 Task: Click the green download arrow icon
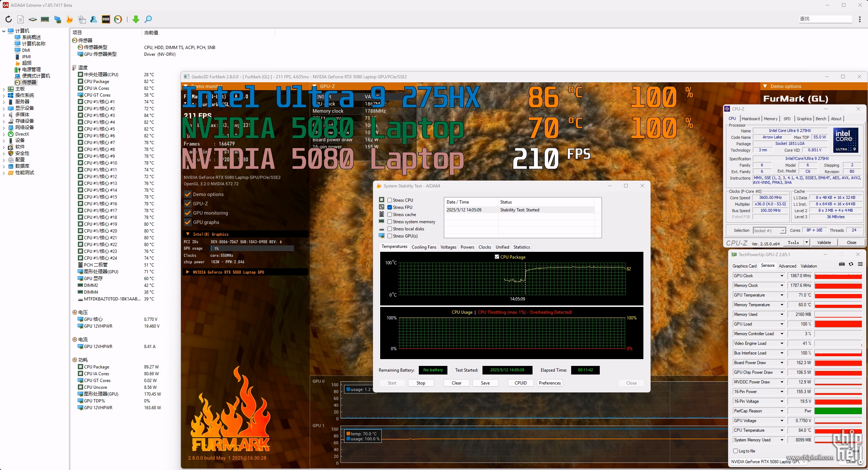(136, 19)
